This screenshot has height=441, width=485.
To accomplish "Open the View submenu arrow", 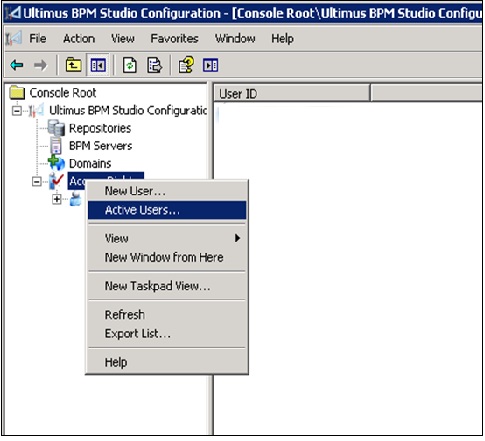I will point(237,238).
